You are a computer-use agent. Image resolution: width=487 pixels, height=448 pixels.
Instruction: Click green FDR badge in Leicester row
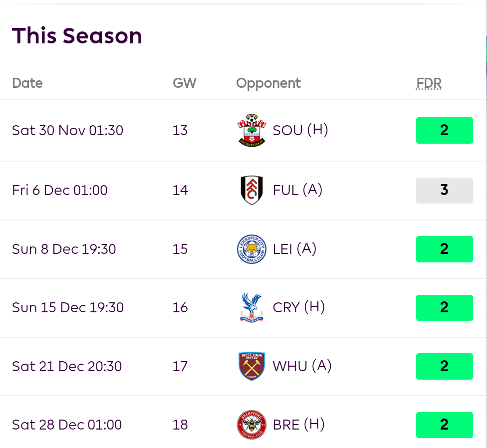(444, 249)
